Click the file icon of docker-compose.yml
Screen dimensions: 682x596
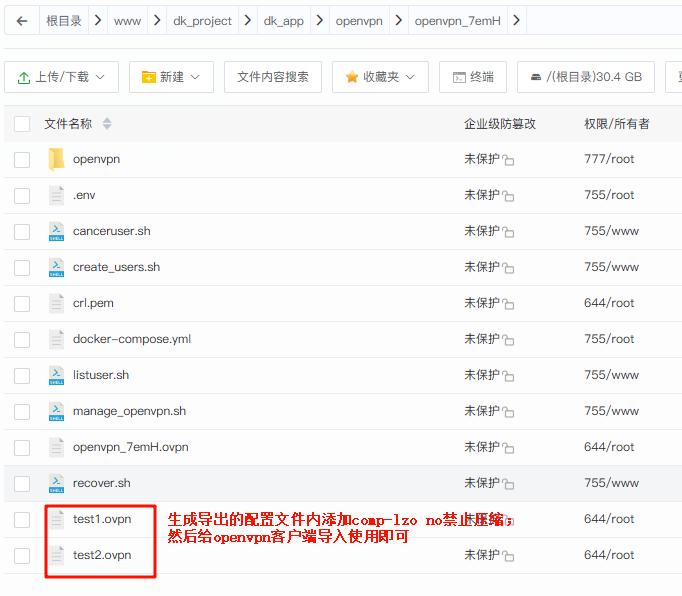tap(56, 339)
